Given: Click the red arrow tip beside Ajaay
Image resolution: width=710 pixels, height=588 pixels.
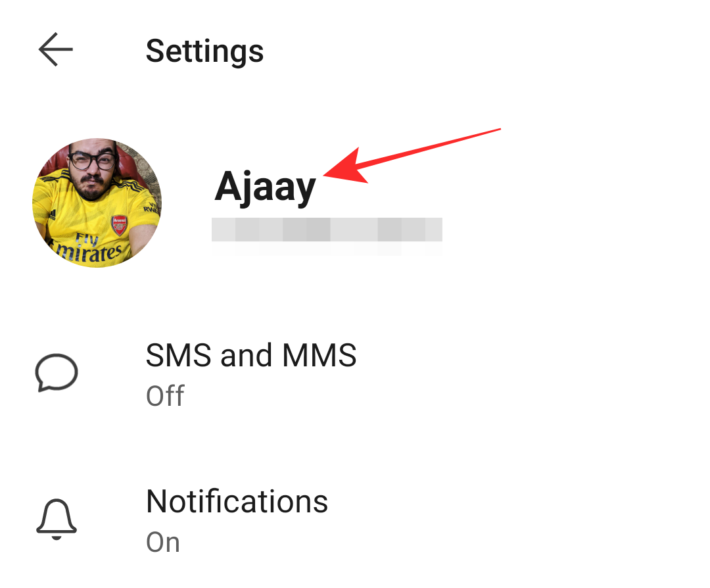Looking at the screenshot, I should (x=327, y=175).
